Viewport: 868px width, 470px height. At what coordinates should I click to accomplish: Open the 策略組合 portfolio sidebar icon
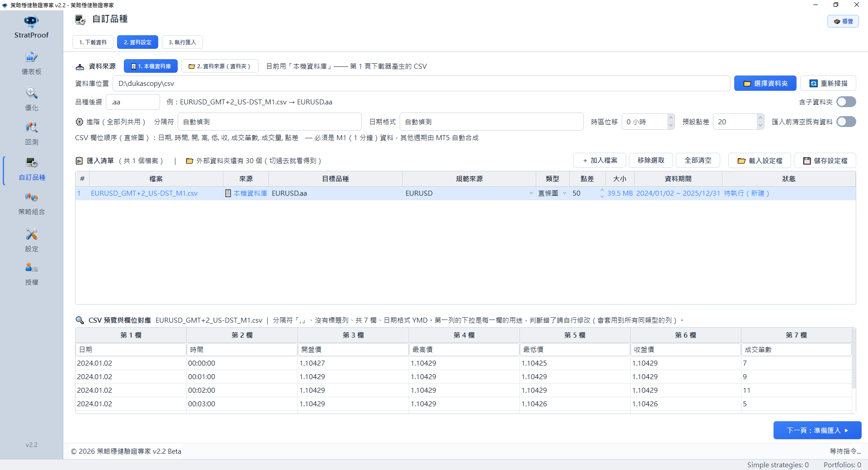click(31, 197)
